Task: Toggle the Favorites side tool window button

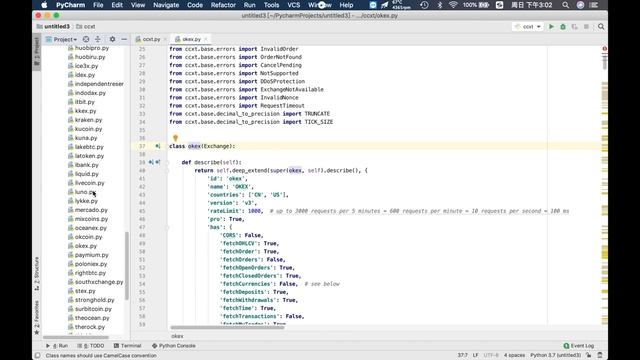Action: (37, 317)
